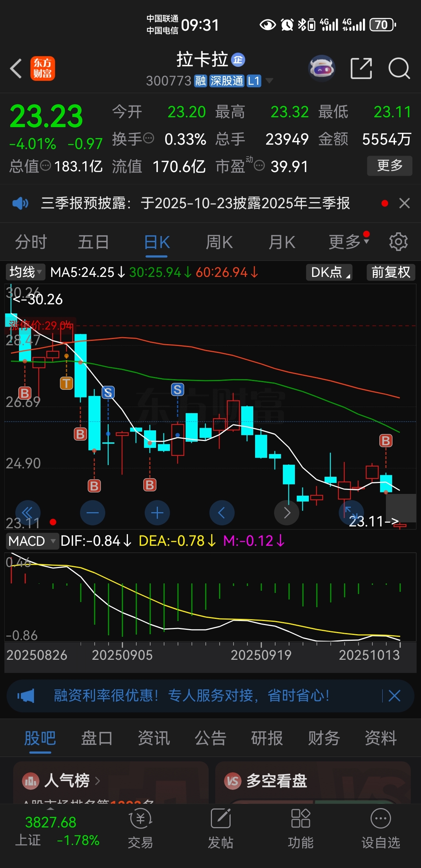
Task: Tap the megaphone promo icon
Action: (26, 696)
